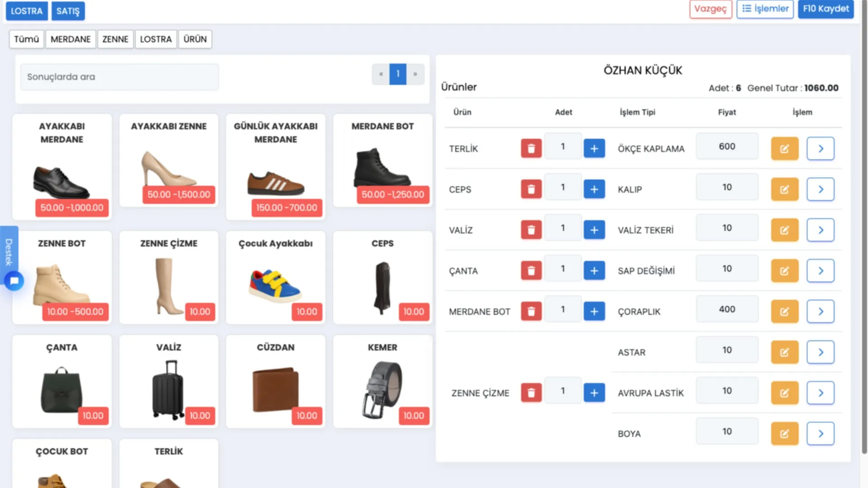Go to next page arrow in pagination
The height and width of the screenshot is (488, 868).
(x=415, y=74)
